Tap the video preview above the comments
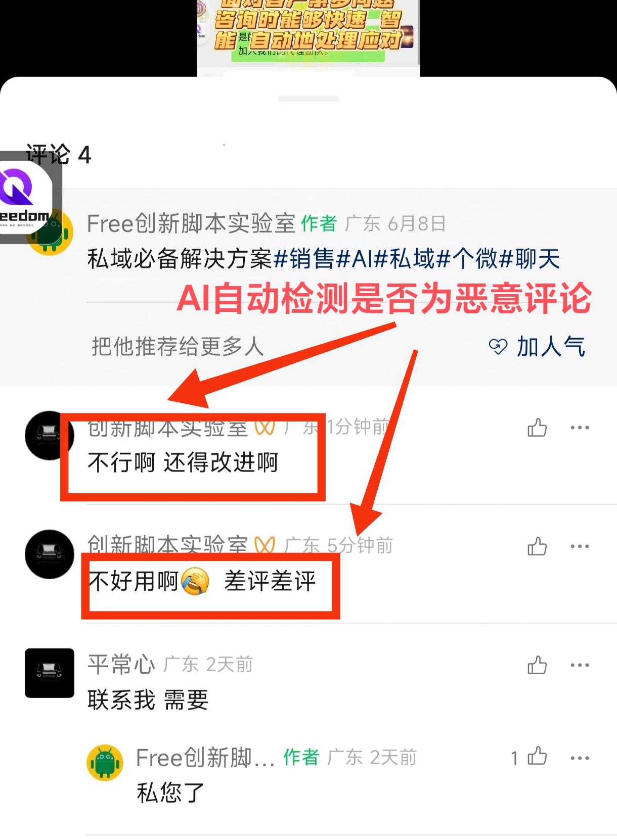617x840 pixels. 308,38
